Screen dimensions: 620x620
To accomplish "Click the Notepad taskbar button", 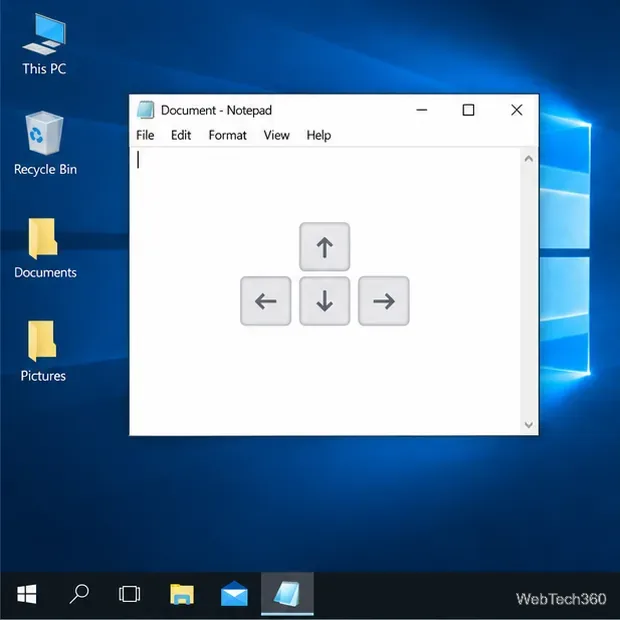I will [x=287, y=594].
